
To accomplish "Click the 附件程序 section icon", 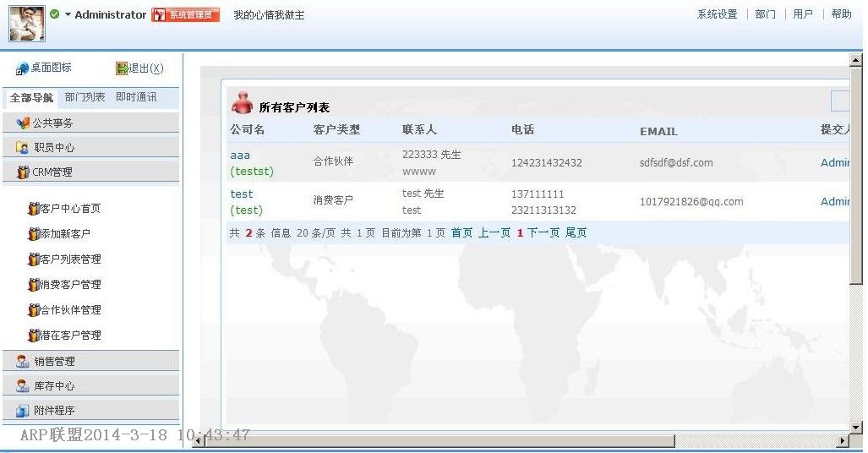I will click(x=22, y=411).
